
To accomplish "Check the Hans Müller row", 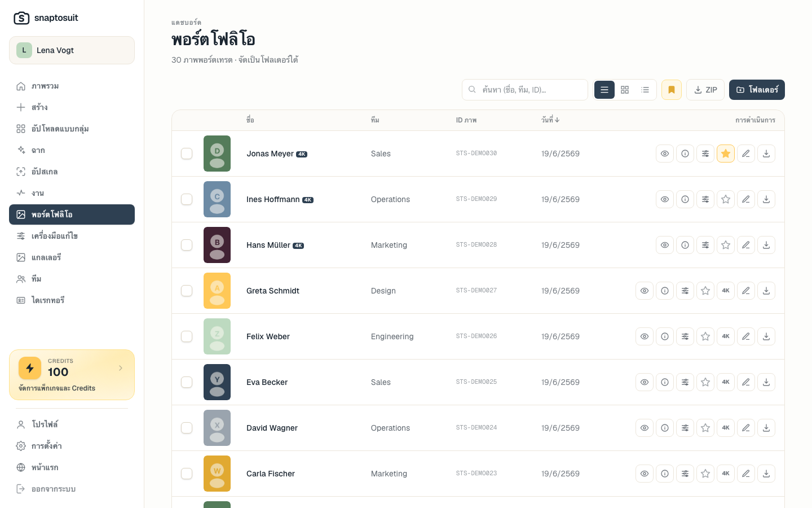I will [187, 245].
